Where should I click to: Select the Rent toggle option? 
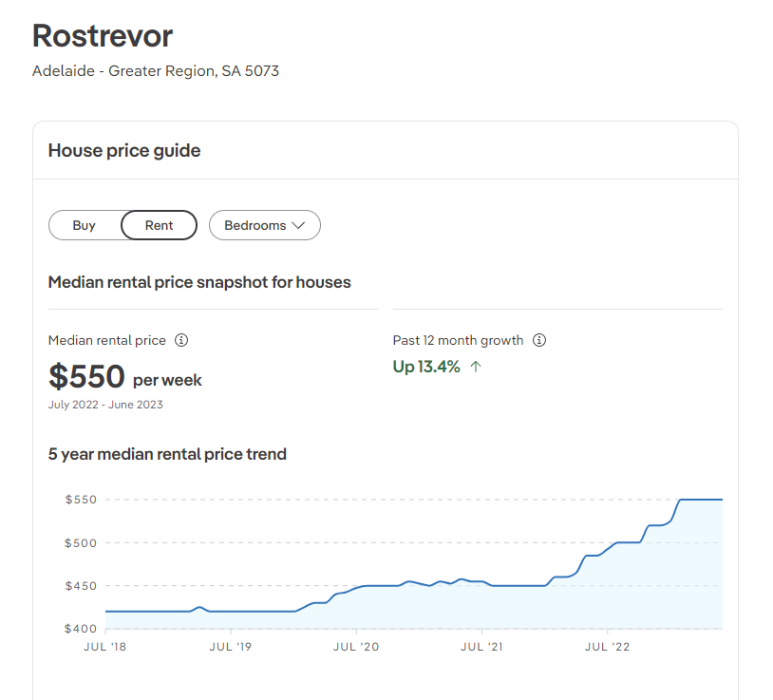pos(159,225)
